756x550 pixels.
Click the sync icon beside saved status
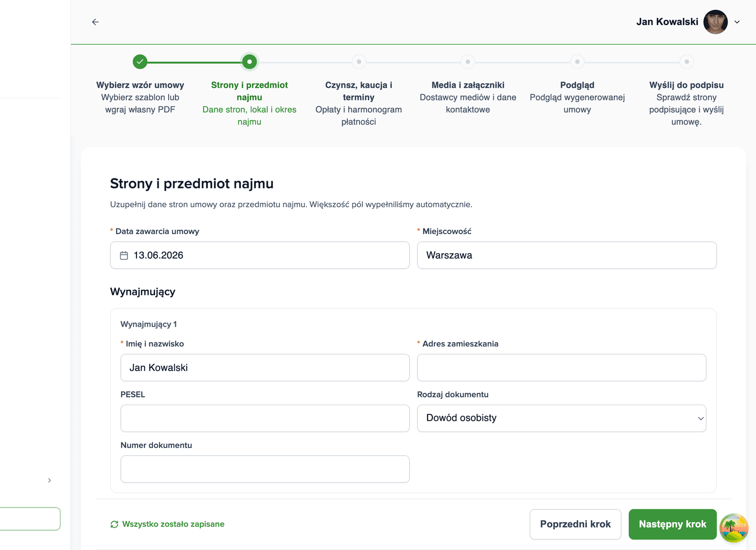[x=114, y=525]
